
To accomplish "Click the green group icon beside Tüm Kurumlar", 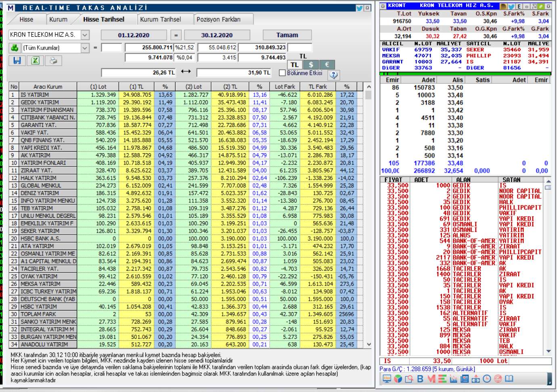I will (15, 48).
